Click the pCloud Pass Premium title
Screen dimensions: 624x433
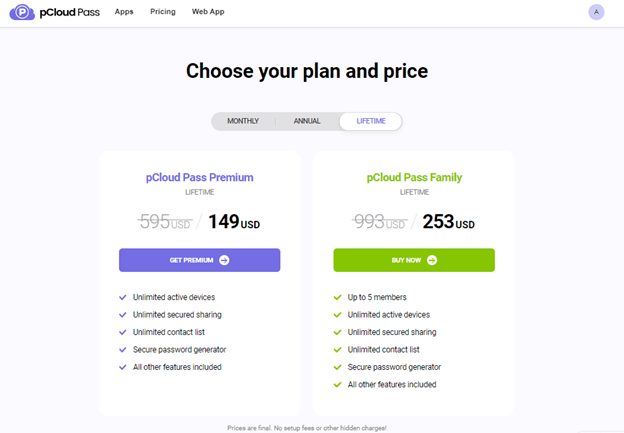tap(200, 177)
